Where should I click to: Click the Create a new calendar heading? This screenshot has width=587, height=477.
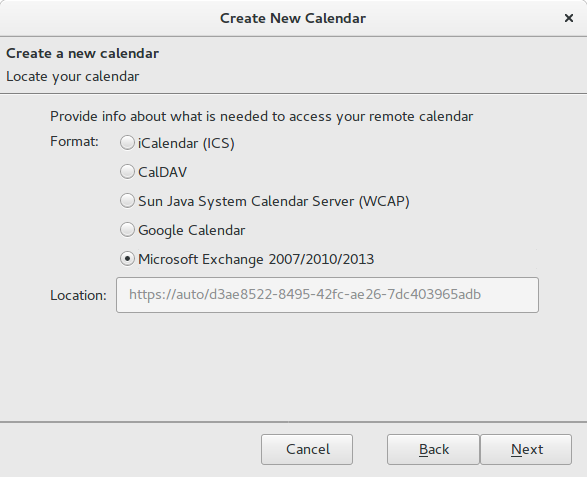[x=82, y=54]
